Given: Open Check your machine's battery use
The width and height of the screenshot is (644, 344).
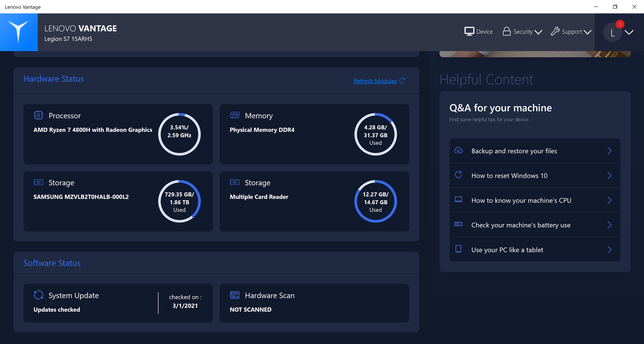Looking at the screenshot, I should coord(535,225).
